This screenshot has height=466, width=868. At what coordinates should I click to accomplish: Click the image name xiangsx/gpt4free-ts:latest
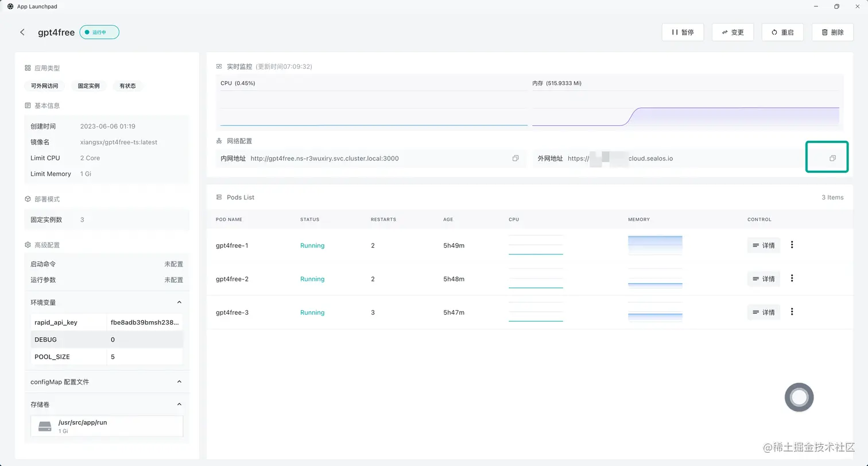pyautogui.click(x=119, y=142)
